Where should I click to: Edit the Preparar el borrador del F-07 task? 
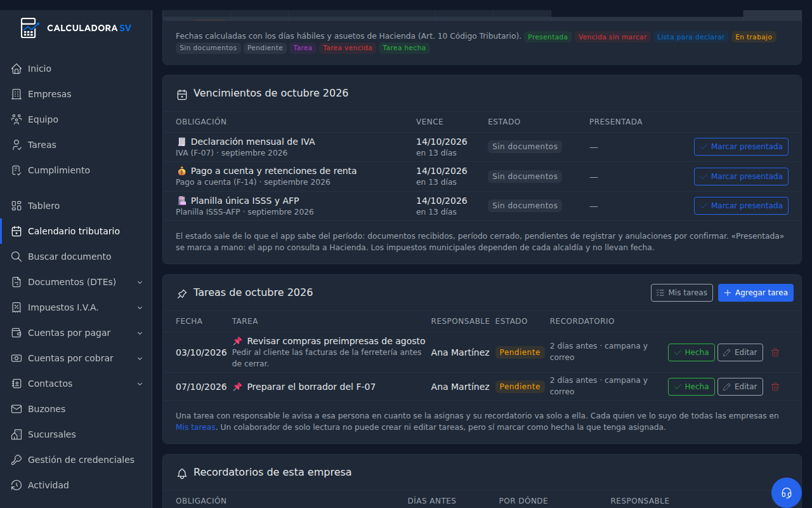click(x=740, y=387)
